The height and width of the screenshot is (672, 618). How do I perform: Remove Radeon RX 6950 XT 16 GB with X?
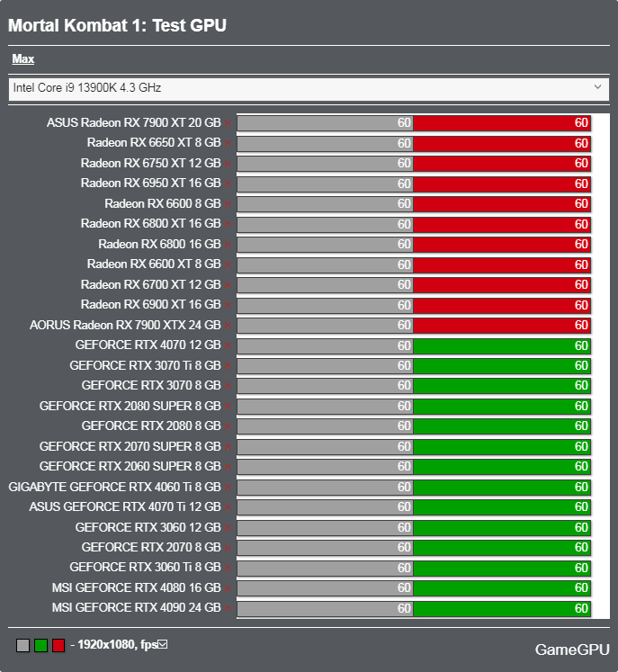pos(228,184)
